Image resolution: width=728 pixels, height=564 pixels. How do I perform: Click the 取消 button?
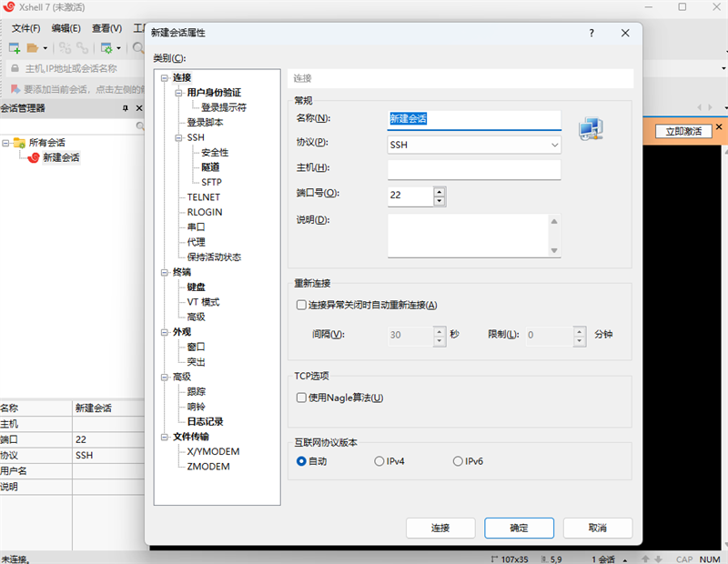(x=598, y=528)
